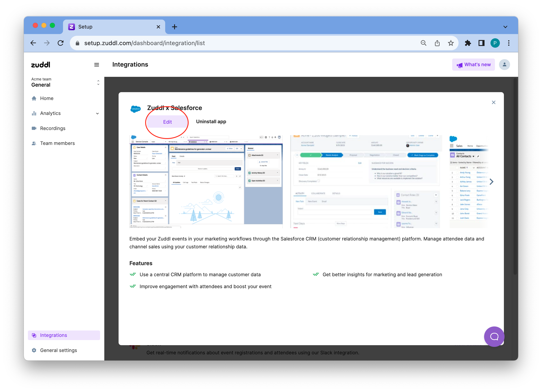Expand the Analytics menu chevron

tap(97, 113)
